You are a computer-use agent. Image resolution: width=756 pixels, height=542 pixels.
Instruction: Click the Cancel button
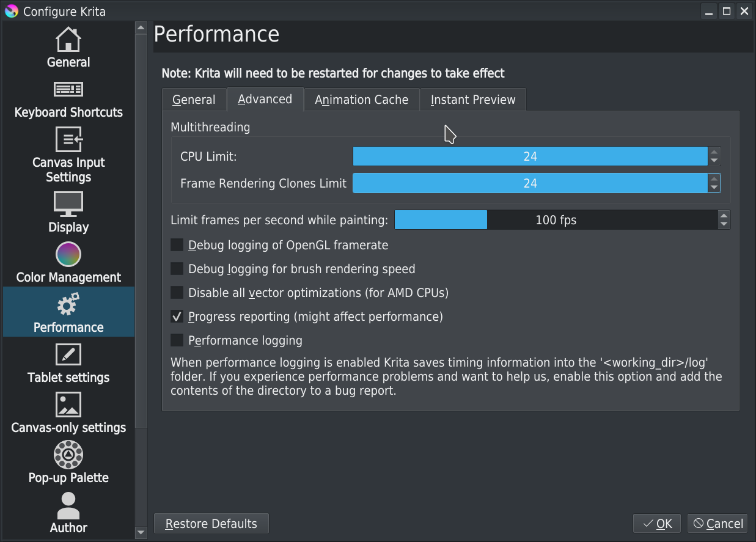pyautogui.click(x=717, y=524)
